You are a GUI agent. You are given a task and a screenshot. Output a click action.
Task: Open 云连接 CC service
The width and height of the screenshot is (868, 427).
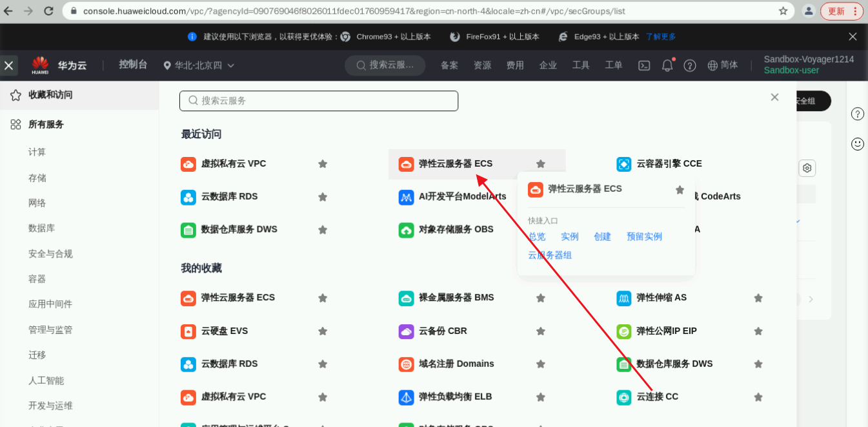(657, 397)
